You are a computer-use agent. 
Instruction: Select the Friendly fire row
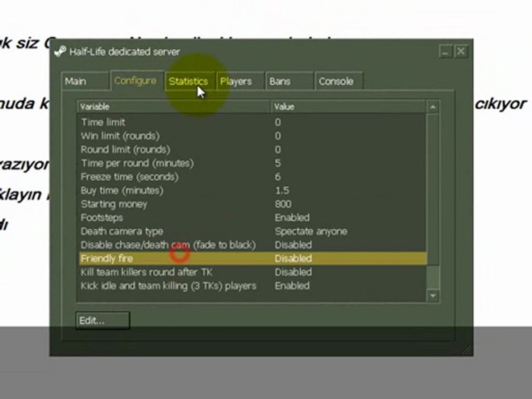tap(253, 259)
